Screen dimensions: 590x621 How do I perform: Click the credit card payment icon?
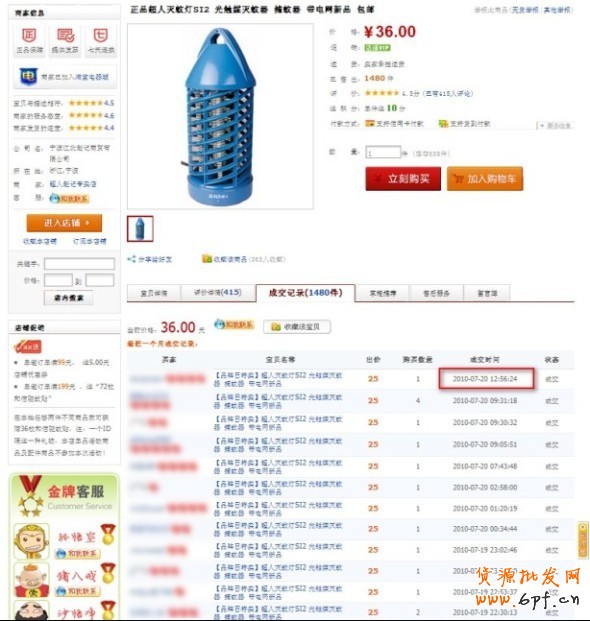(369, 124)
